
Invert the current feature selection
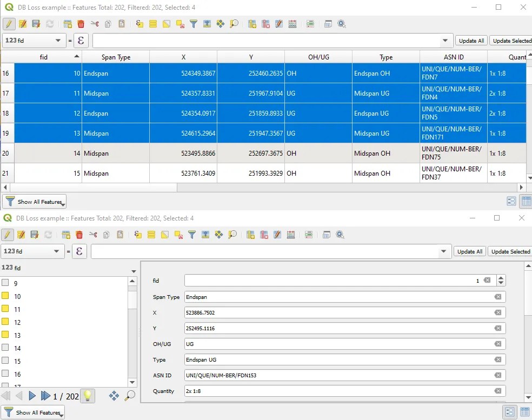tap(167, 24)
